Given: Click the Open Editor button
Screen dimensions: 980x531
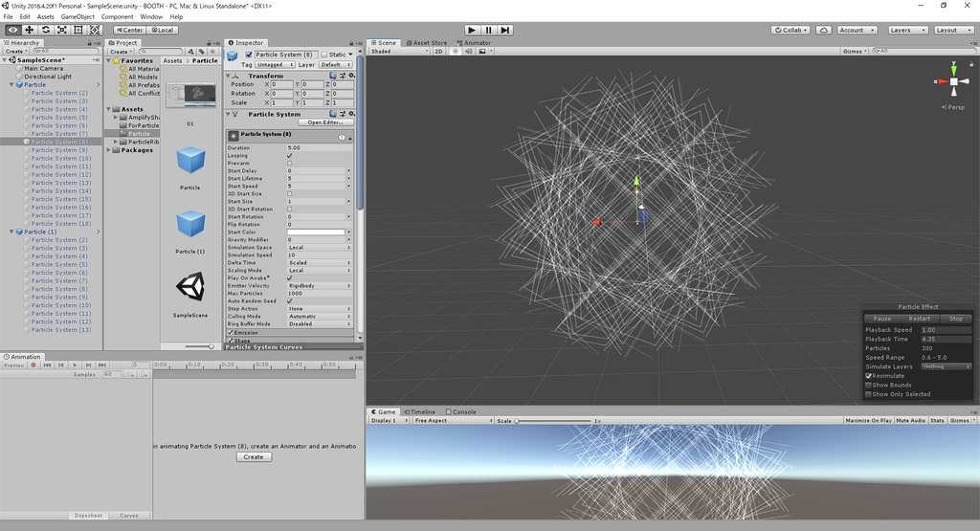Looking at the screenshot, I should [325, 122].
